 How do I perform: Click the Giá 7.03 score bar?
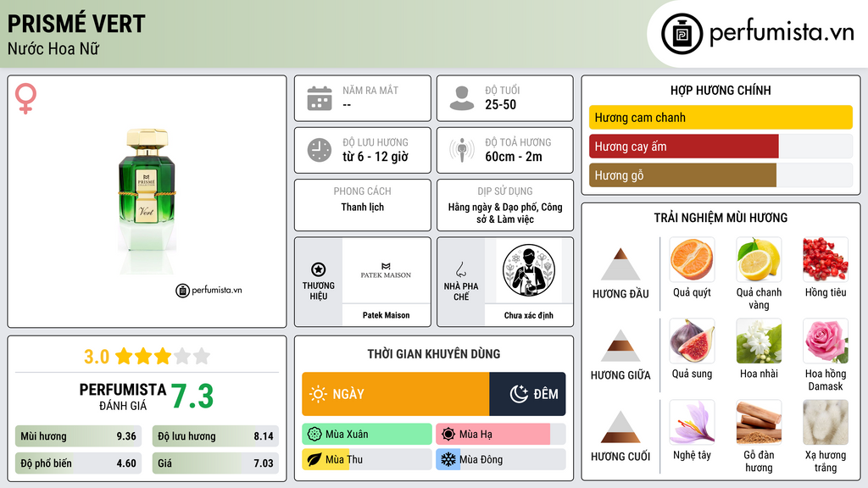click(x=215, y=463)
